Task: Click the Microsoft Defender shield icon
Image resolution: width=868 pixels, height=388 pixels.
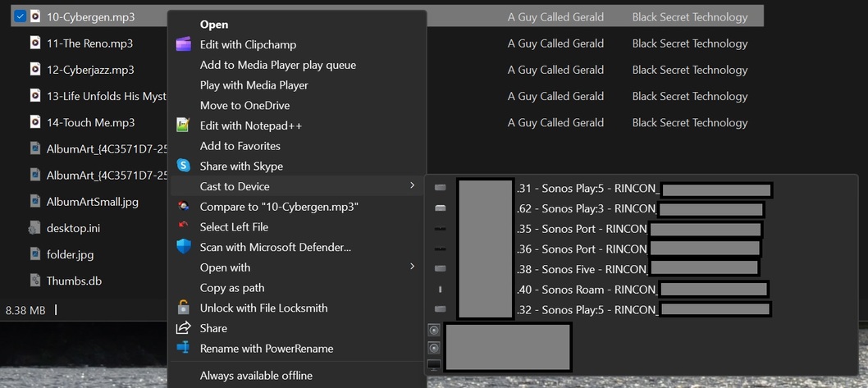Action: pyautogui.click(x=184, y=247)
